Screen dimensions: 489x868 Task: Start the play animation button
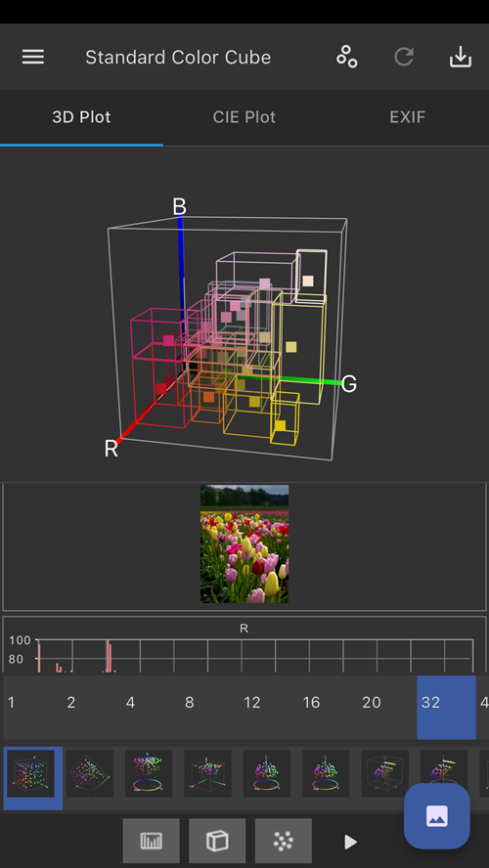click(350, 842)
